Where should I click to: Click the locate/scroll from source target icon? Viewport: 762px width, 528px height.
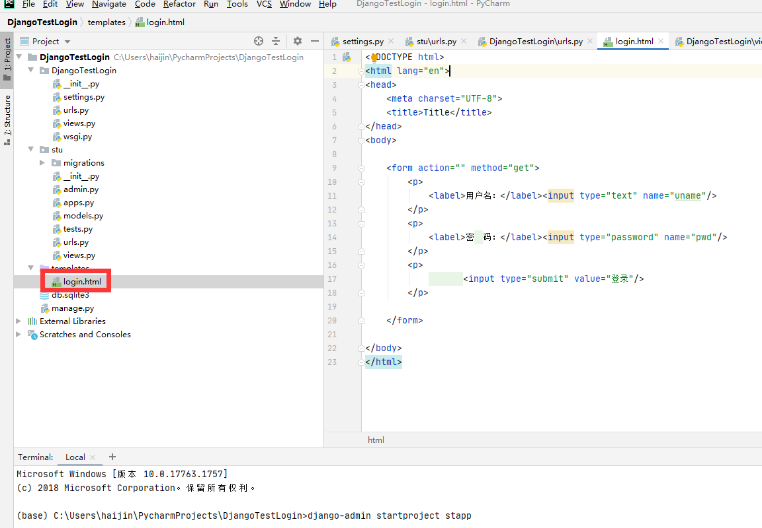click(x=259, y=41)
